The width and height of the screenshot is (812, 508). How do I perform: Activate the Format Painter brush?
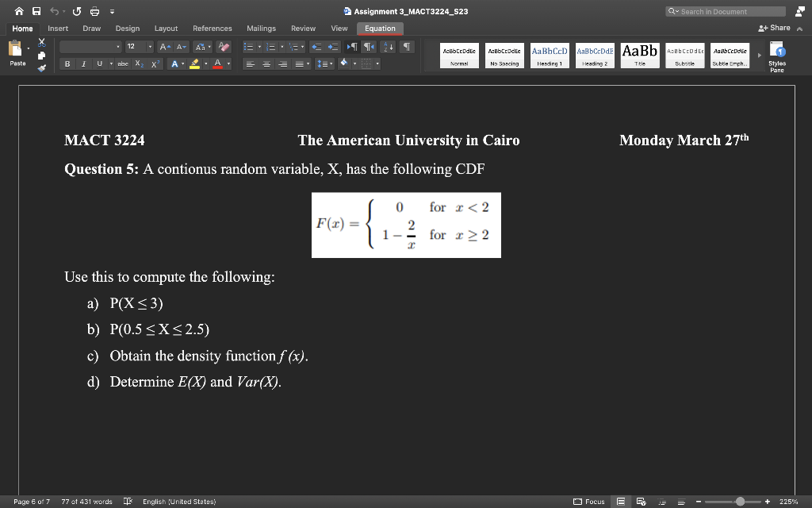coord(42,68)
